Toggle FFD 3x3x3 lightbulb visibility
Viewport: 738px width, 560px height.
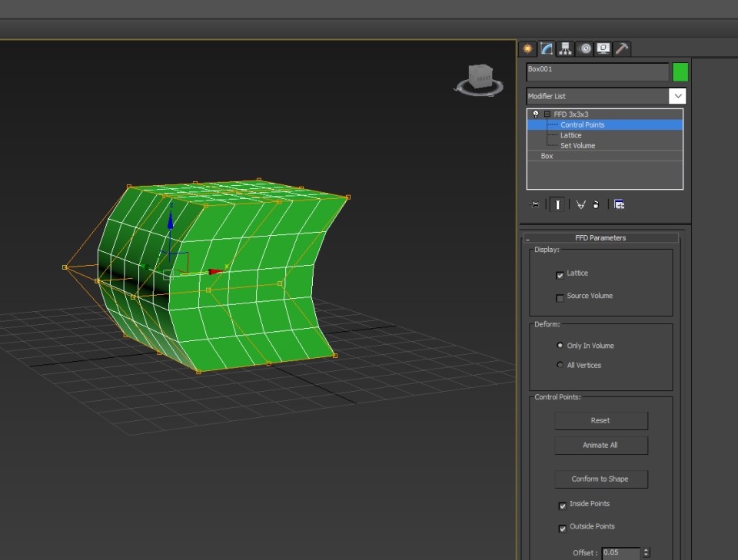tap(536, 114)
